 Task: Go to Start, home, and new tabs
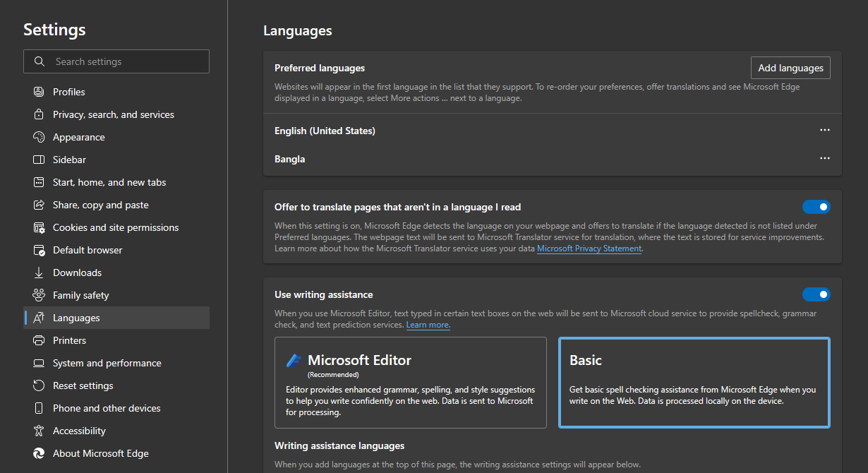pyautogui.click(x=116, y=182)
